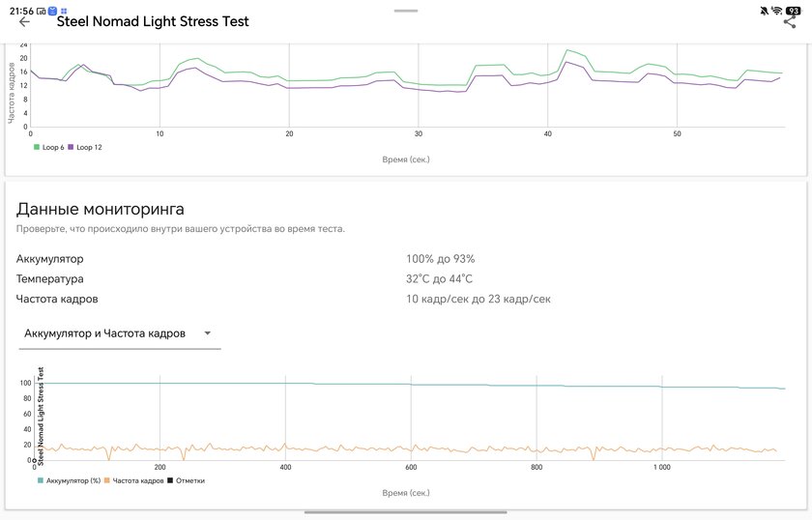Image resolution: width=812 pixels, height=520 pixels.
Task: Open the Аккумулятор и Частота кадров dropdown
Action: (120, 333)
